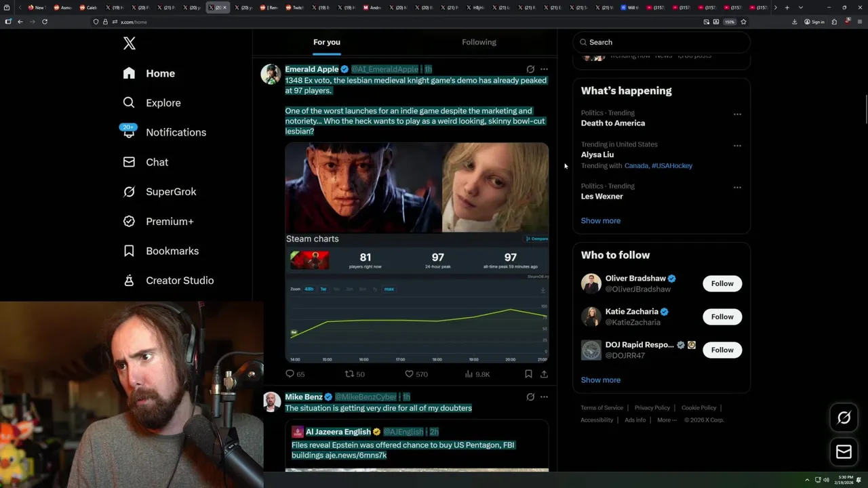
Task: Show more under Who to follow
Action: pyautogui.click(x=601, y=380)
